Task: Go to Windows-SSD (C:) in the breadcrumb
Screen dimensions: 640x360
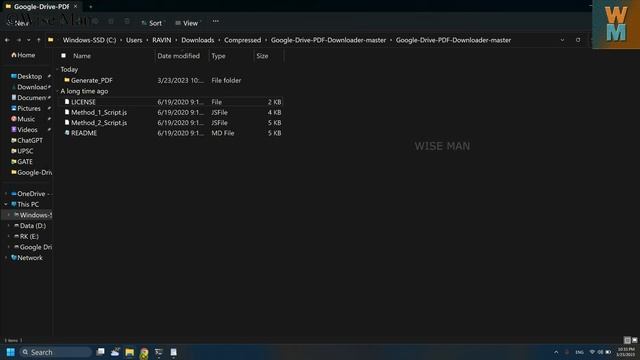Action: [89, 40]
